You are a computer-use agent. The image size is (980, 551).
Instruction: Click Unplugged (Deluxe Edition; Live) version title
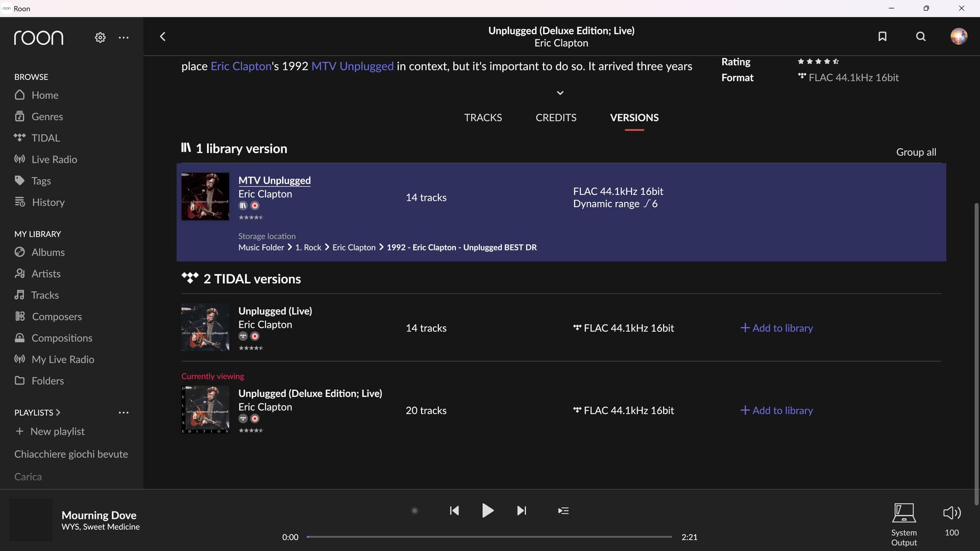tap(310, 393)
